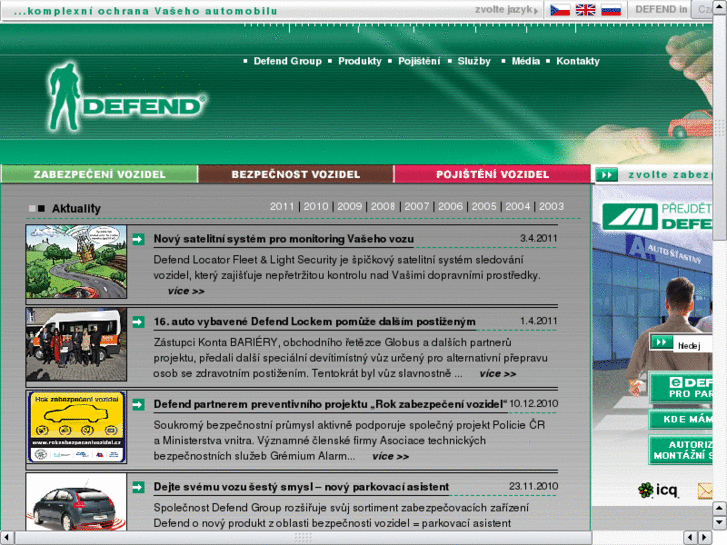Choose the Russian flag language option
The width and height of the screenshot is (727, 545).
tap(610, 10)
